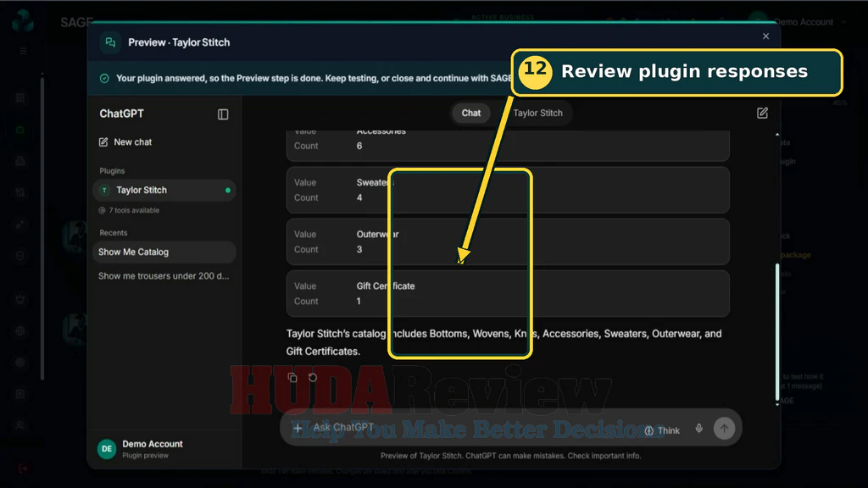The height and width of the screenshot is (488, 868).
Task: Click the hamburger menu icon in SAGE sidebar
Action: tap(23, 51)
